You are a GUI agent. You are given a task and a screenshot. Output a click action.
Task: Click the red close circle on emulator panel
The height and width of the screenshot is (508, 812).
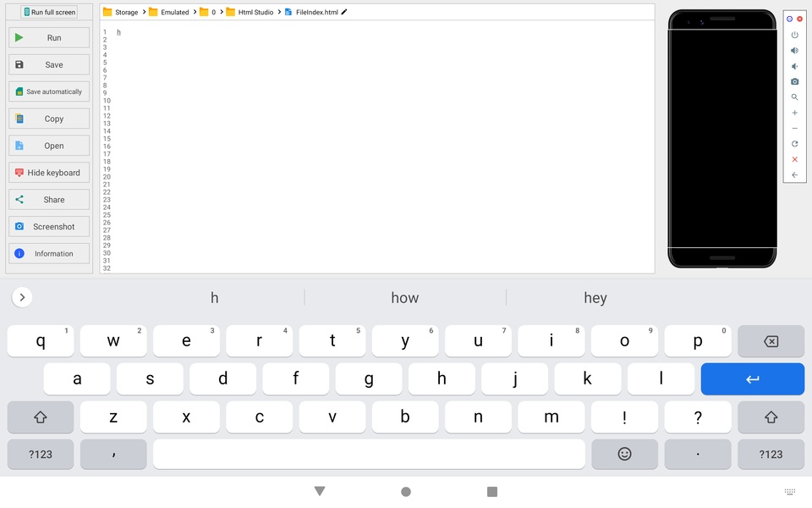799,19
